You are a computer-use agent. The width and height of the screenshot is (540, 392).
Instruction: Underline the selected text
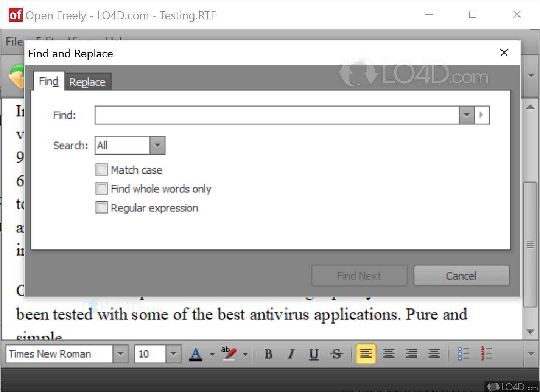(314, 354)
